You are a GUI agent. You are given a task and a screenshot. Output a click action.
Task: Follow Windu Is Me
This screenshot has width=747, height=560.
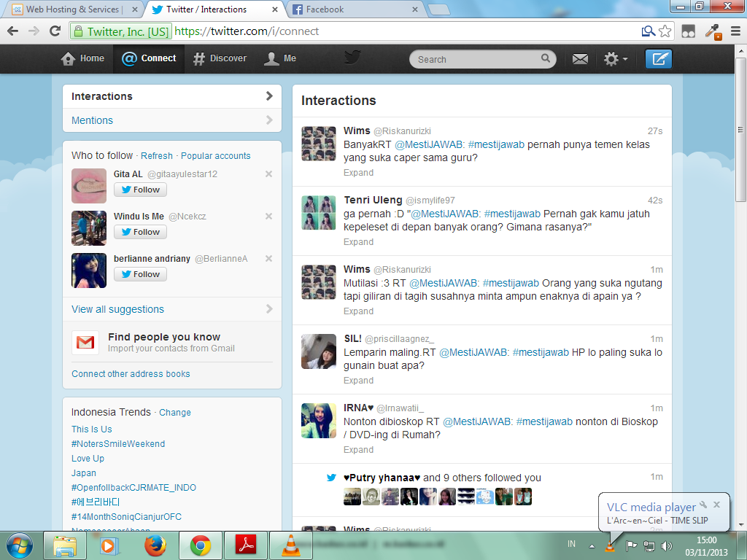140,232
